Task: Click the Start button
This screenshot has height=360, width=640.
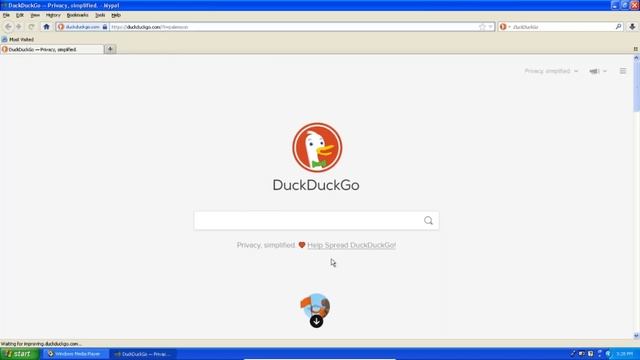Action: click(x=19, y=354)
